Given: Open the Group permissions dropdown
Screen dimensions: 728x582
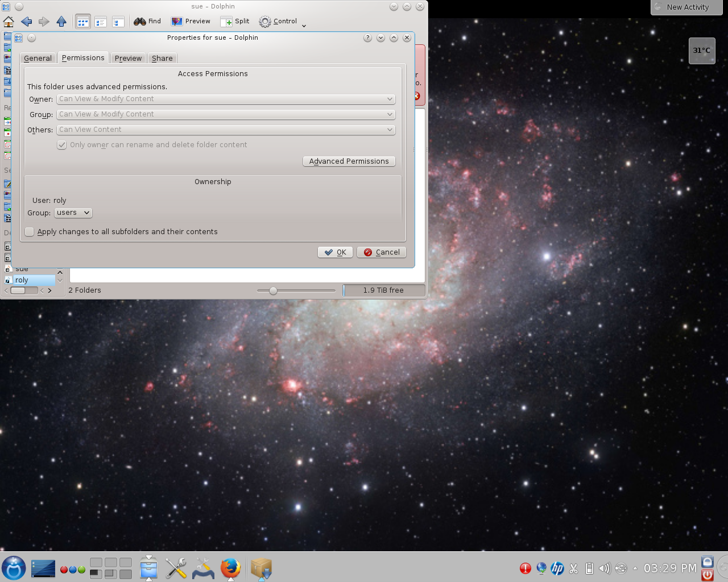Looking at the screenshot, I should [x=226, y=114].
